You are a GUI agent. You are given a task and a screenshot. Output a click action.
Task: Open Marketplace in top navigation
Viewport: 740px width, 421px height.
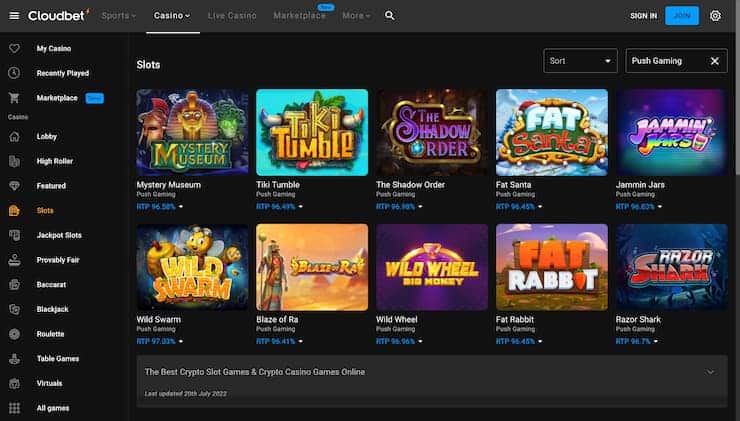pyautogui.click(x=300, y=16)
